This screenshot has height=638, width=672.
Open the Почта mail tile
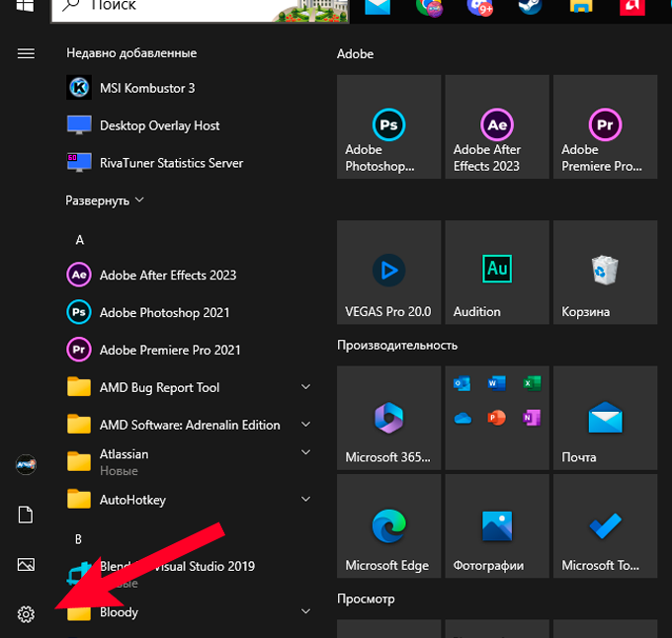[605, 418]
